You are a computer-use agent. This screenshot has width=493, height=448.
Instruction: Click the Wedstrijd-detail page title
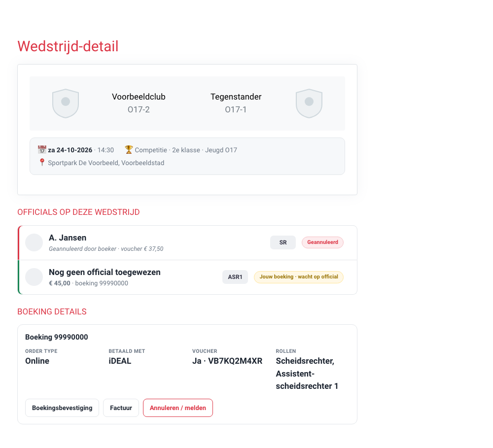68,46
